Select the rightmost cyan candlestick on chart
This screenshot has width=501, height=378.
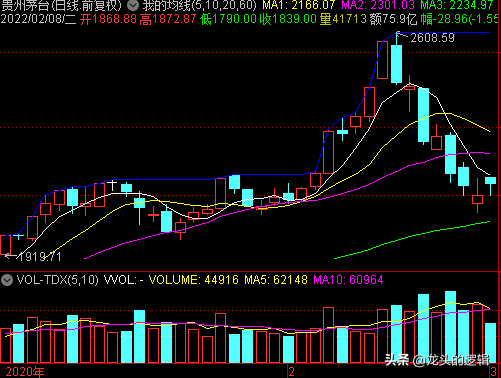click(490, 181)
